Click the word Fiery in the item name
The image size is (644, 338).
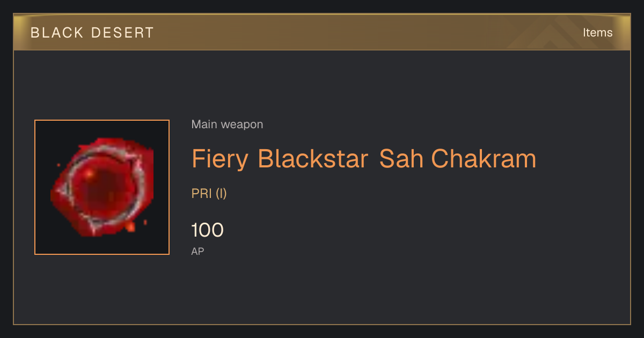coord(221,159)
